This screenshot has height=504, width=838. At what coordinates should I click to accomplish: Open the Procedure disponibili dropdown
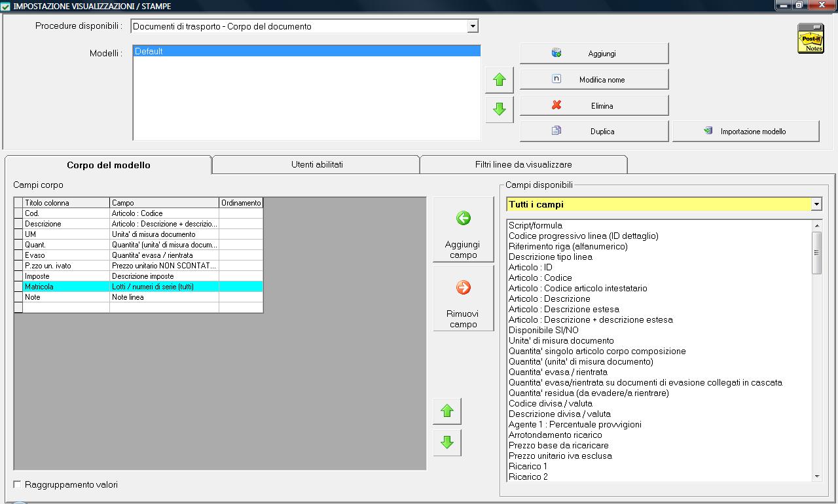click(x=473, y=26)
